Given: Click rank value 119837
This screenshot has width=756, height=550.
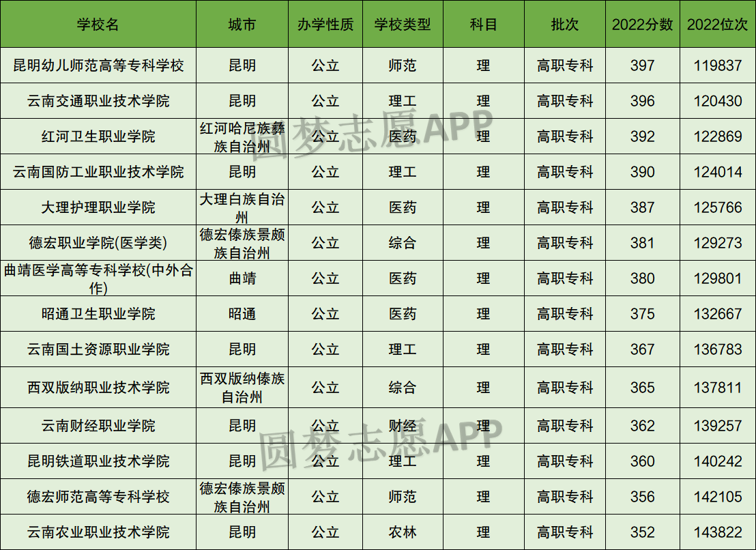Looking at the screenshot, I should 717,66.
